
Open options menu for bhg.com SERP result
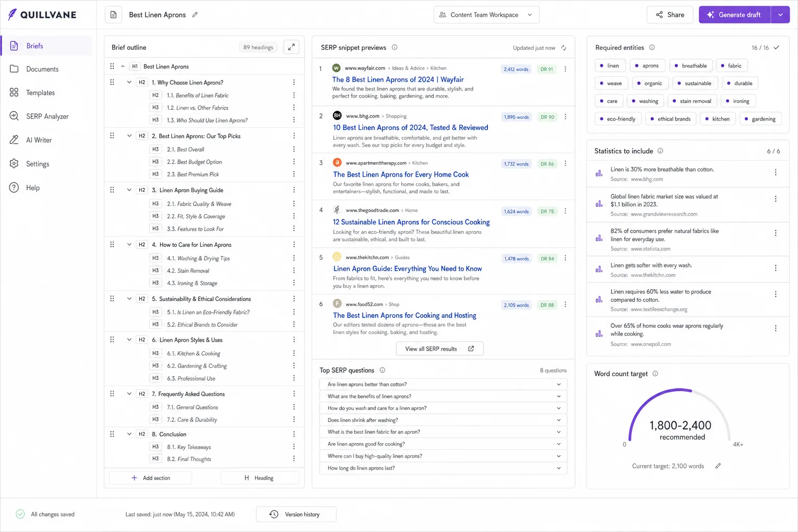point(565,116)
